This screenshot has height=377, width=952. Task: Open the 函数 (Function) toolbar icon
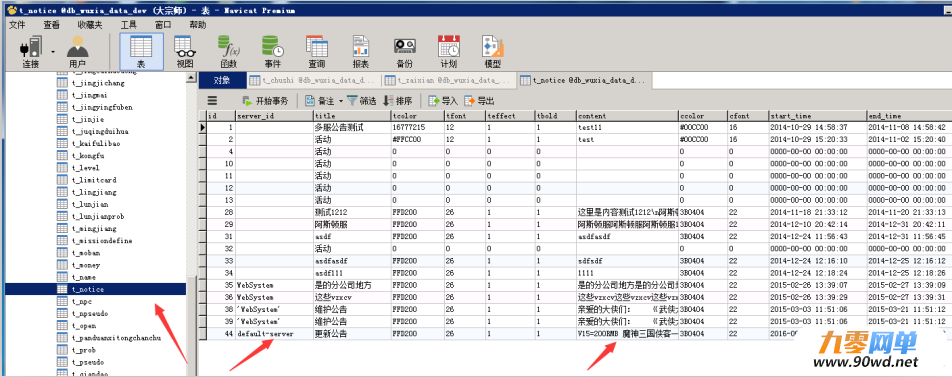tap(228, 52)
